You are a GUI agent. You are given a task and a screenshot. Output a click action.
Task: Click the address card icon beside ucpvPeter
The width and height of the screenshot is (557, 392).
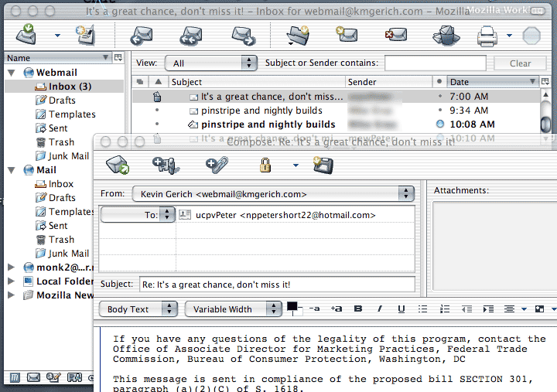pos(185,214)
